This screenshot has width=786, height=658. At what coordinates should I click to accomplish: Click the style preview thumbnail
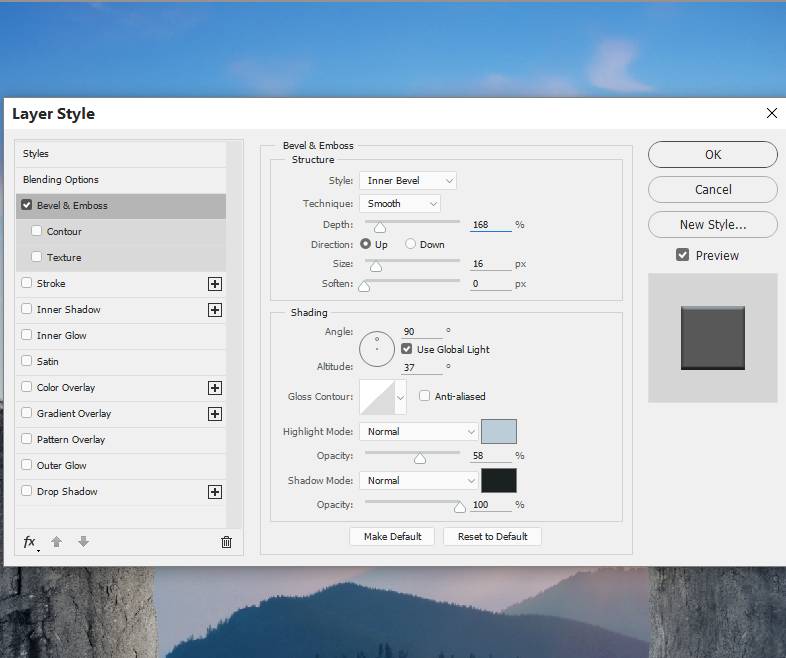click(712, 338)
